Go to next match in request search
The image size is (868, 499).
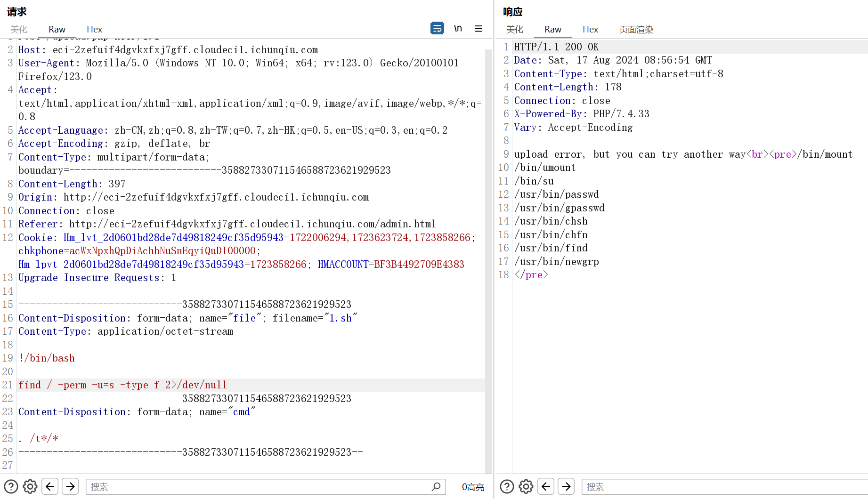70,486
